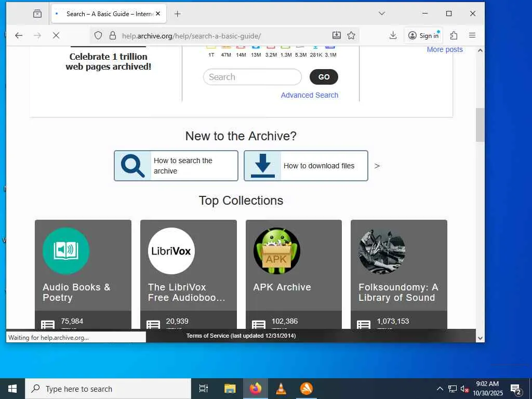Click the 102,386 items count
Image resolution: width=532 pixels, height=399 pixels.
[285, 321]
